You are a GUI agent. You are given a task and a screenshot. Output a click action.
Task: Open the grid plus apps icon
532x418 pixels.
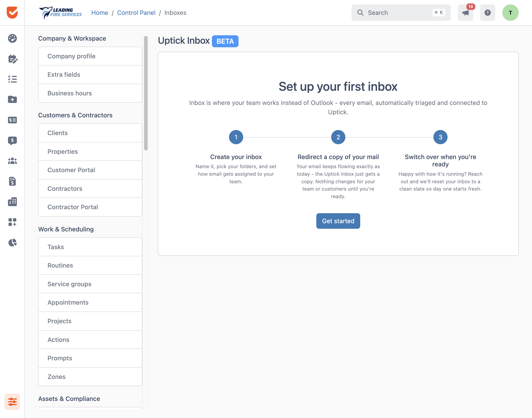(12, 222)
